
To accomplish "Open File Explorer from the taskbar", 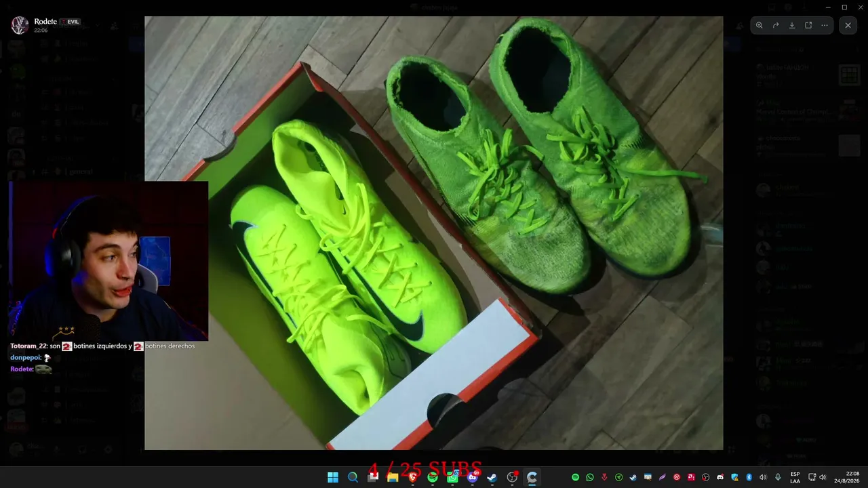I will [393, 477].
